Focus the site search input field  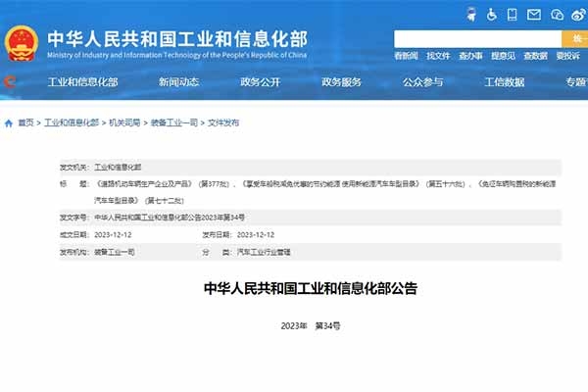tap(478, 39)
